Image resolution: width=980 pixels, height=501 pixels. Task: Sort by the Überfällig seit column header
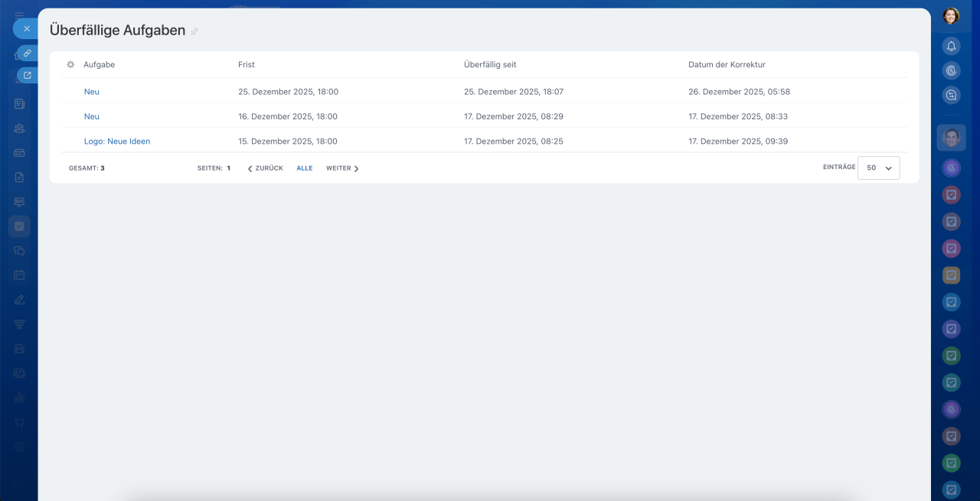pyautogui.click(x=490, y=65)
